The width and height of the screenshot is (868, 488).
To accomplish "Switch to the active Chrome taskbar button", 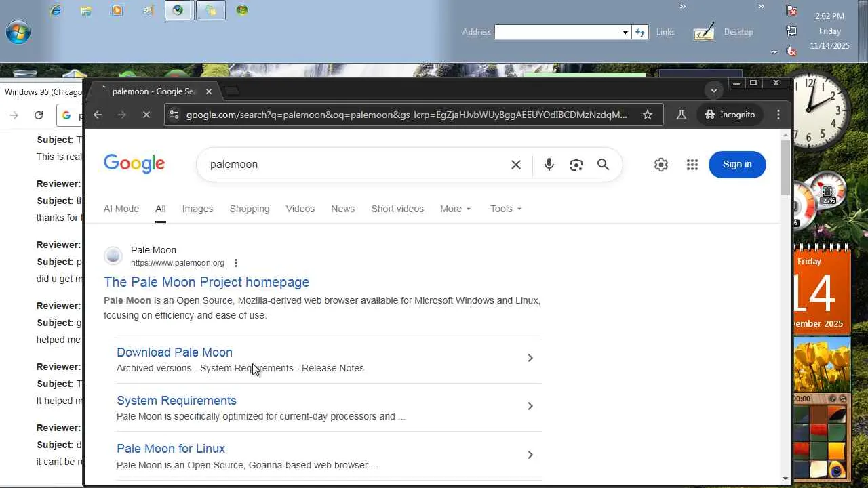I will tap(178, 10).
